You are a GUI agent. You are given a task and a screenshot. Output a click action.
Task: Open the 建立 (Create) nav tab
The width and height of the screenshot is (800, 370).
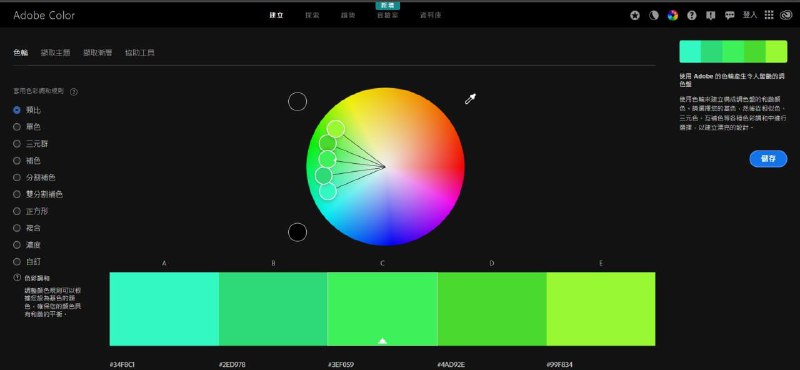click(x=277, y=15)
